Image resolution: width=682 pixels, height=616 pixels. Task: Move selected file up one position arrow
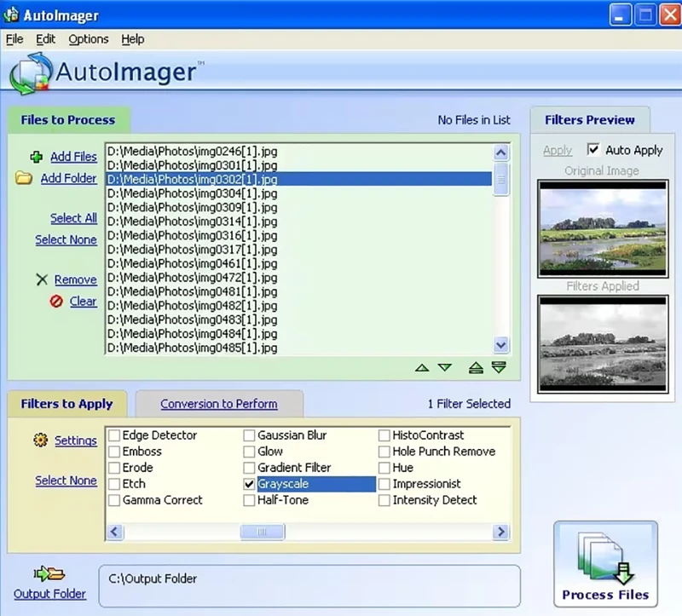[422, 368]
